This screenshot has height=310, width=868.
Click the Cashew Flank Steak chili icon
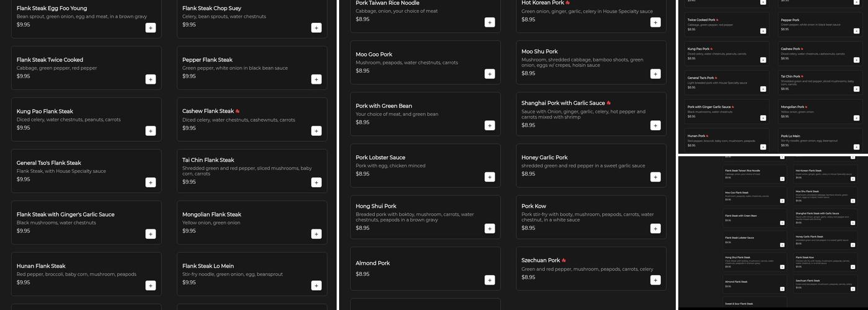point(237,111)
